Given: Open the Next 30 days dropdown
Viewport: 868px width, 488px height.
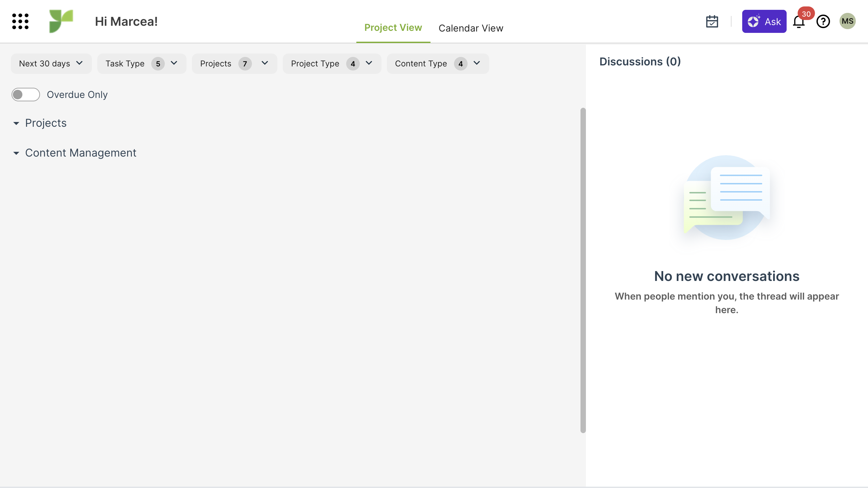Looking at the screenshot, I should (x=51, y=64).
